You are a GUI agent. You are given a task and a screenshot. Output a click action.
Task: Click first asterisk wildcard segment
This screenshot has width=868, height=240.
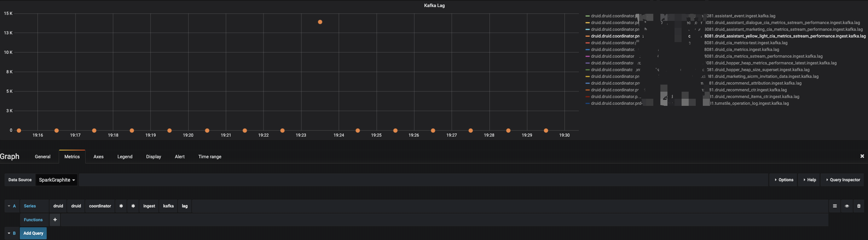tap(121, 206)
